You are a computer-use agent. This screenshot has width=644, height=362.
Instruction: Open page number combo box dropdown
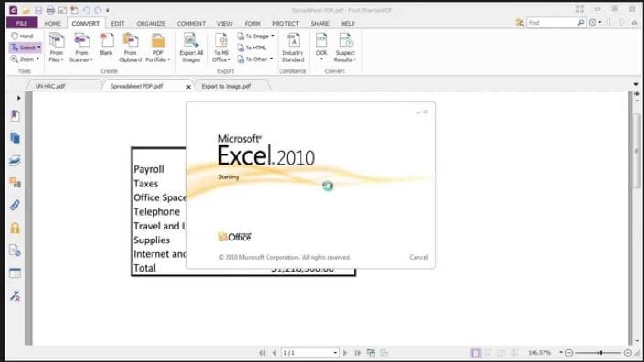[335, 353]
